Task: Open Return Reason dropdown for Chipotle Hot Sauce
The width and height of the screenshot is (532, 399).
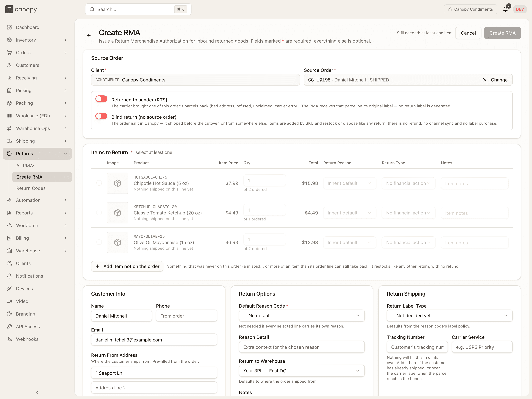Action: pos(349,183)
